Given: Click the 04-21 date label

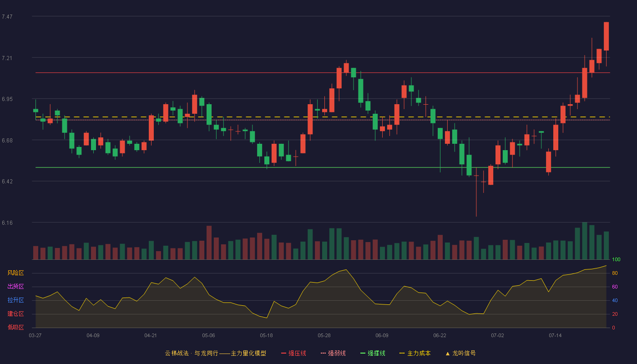Looking at the screenshot, I should coord(151,335).
